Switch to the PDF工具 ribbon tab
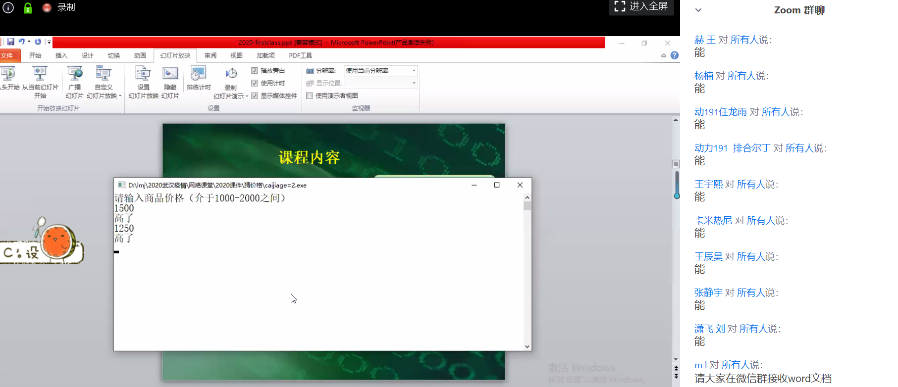Screen dimensions: 898x387 300,56
